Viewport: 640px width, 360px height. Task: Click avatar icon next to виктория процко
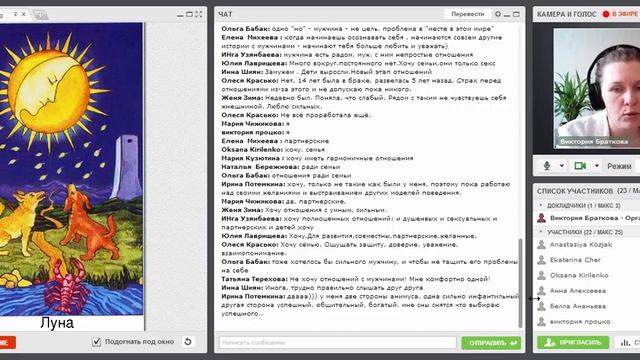point(541,322)
